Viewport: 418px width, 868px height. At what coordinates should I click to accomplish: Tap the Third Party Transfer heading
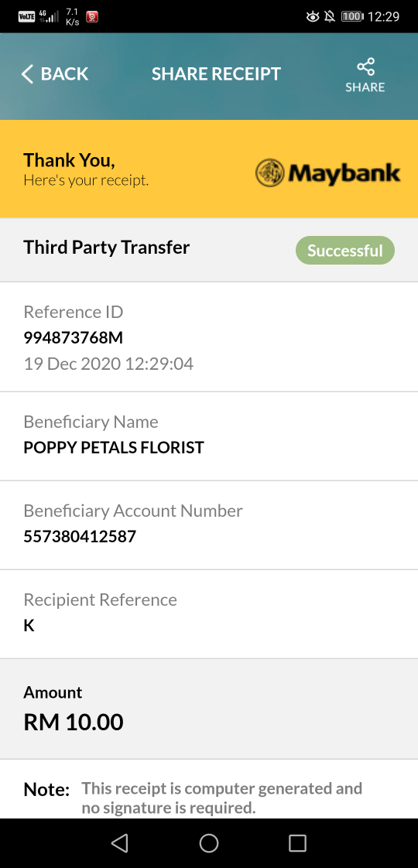(106, 247)
